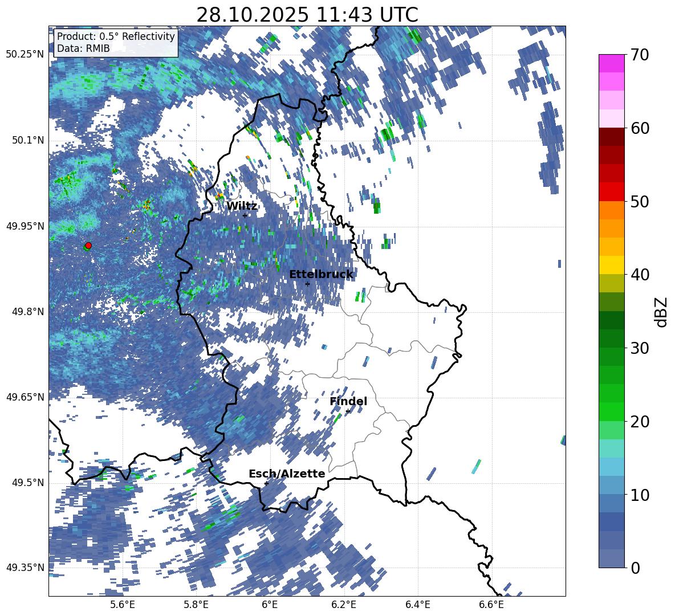Screen dimensions: 675x616
Task: Click the dBZ colorbar axis label
Action: pyautogui.click(x=661, y=312)
